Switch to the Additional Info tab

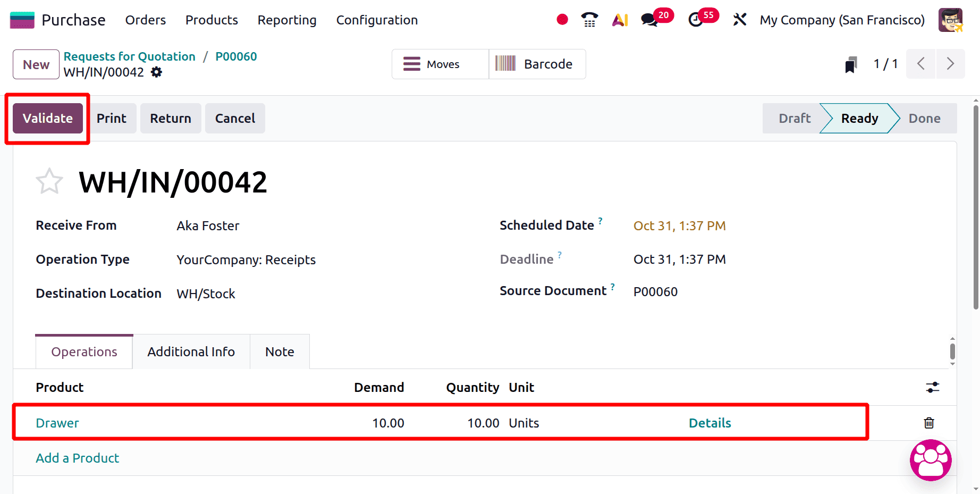coord(191,351)
